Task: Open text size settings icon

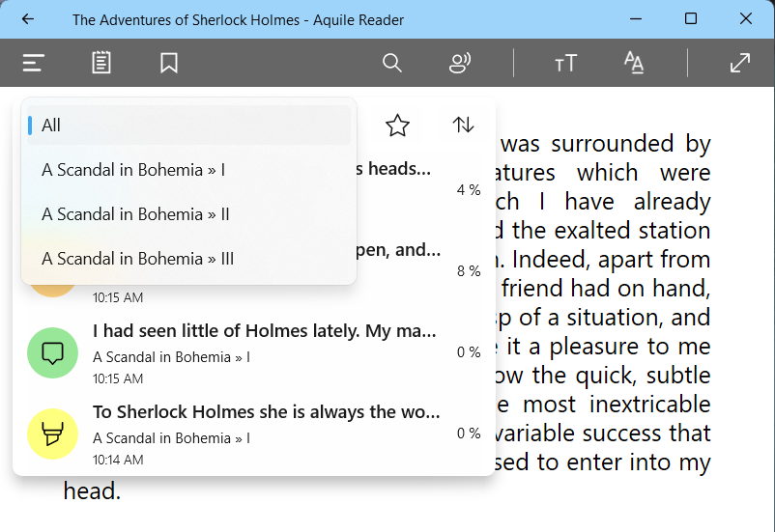Action: pos(566,63)
